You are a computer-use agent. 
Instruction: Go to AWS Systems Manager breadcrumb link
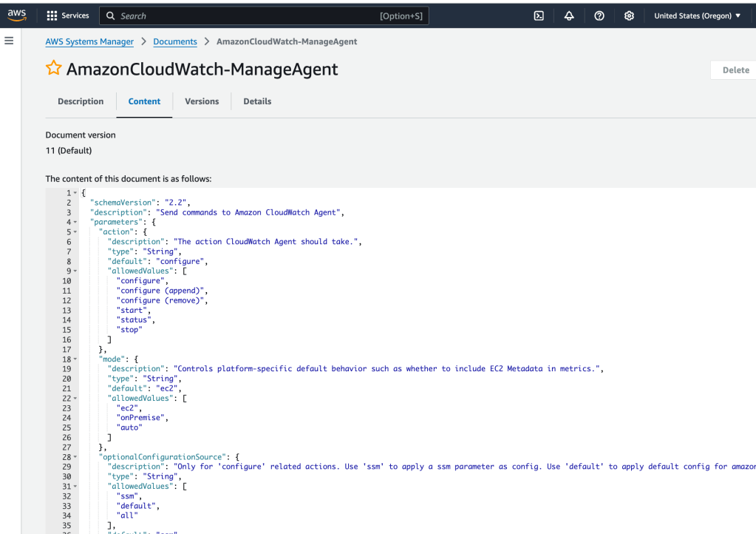pyautogui.click(x=89, y=41)
